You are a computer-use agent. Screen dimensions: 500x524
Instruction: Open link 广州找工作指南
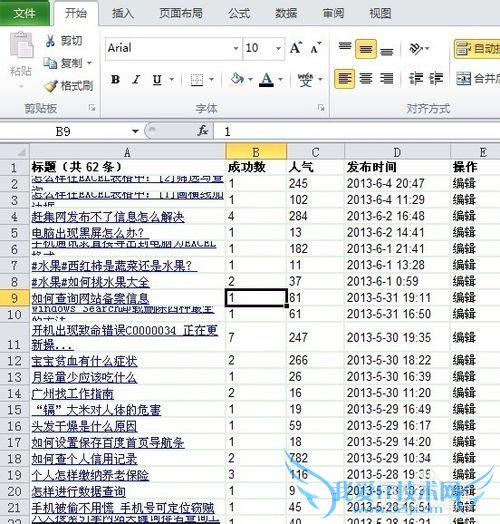click(72, 394)
